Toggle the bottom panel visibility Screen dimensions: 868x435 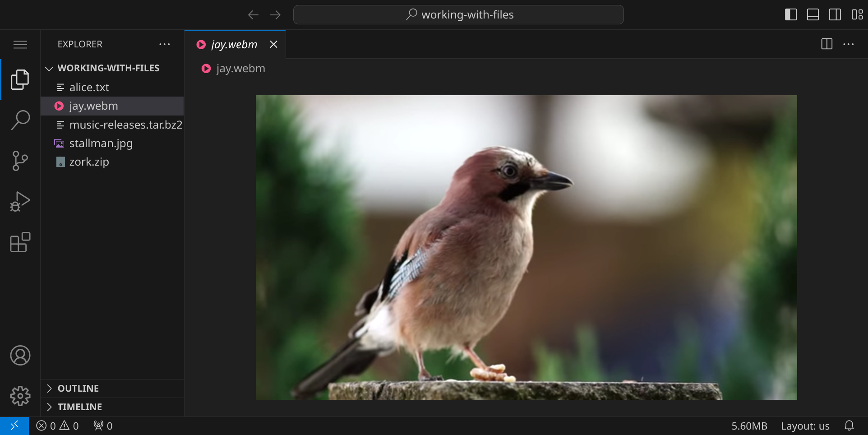pyautogui.click(x=813, y=15)
